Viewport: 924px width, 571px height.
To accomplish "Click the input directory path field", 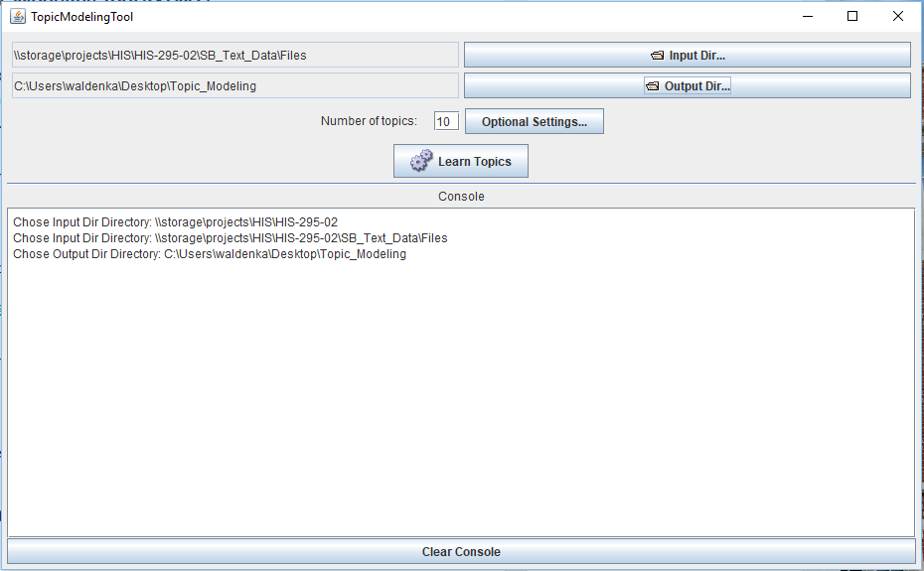I will click(235, 55).
